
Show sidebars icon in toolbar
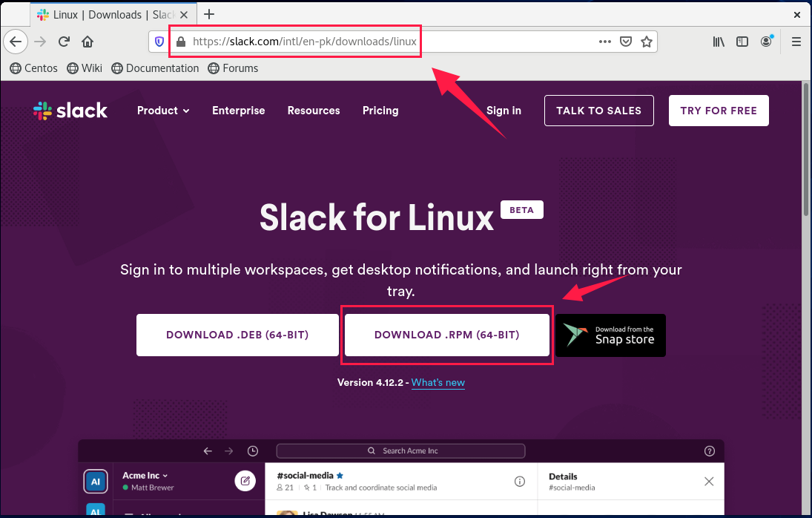click(x=742, y=42)
